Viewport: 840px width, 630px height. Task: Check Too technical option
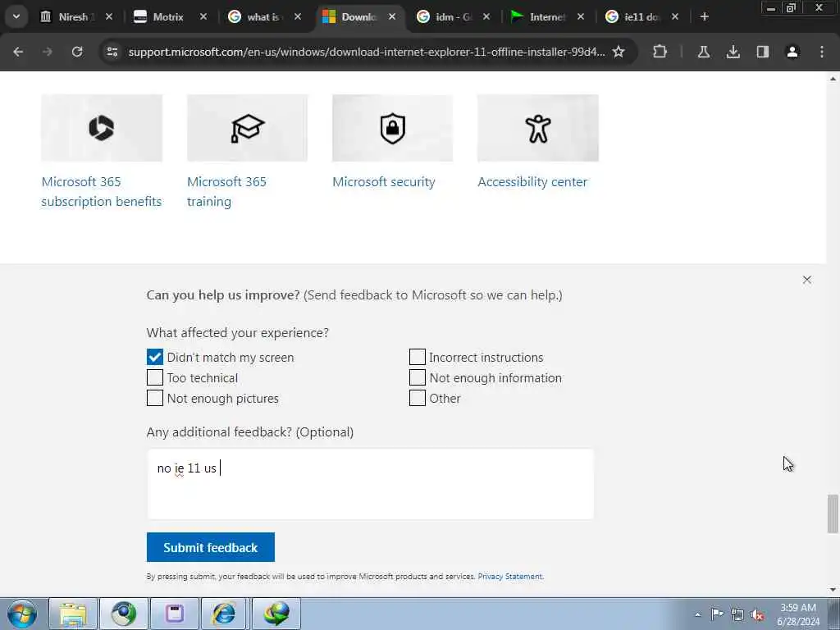(x=155, y=377)
